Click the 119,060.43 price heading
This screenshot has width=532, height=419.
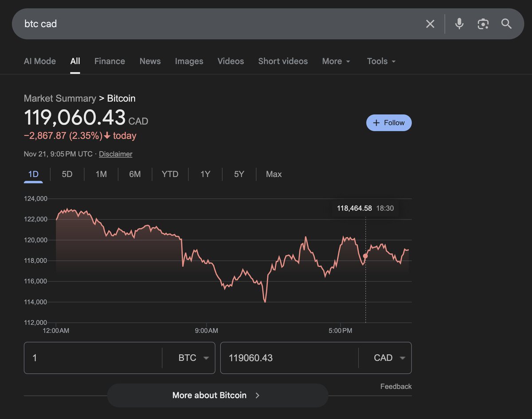coord(75,118)
